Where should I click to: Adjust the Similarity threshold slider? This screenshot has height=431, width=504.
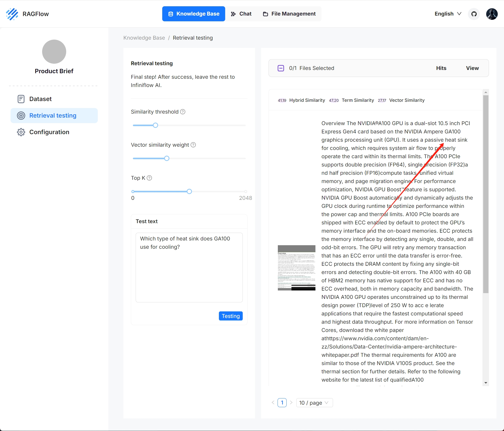click(x=155, y=125)
